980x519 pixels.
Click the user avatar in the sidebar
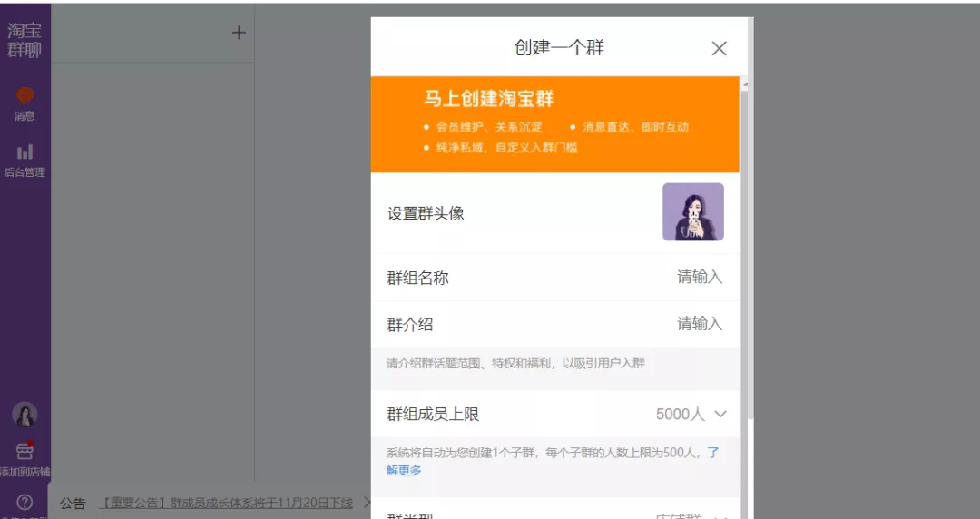[24, 415]
